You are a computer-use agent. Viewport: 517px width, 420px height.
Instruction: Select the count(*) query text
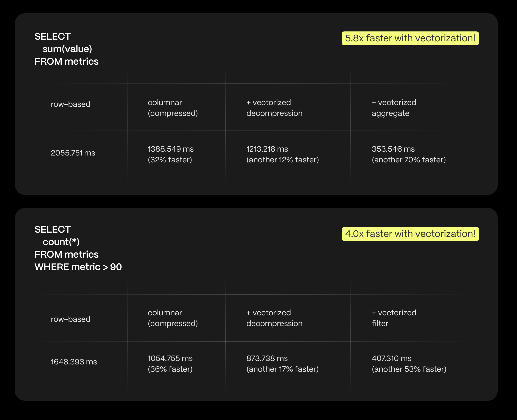[61, 242]
